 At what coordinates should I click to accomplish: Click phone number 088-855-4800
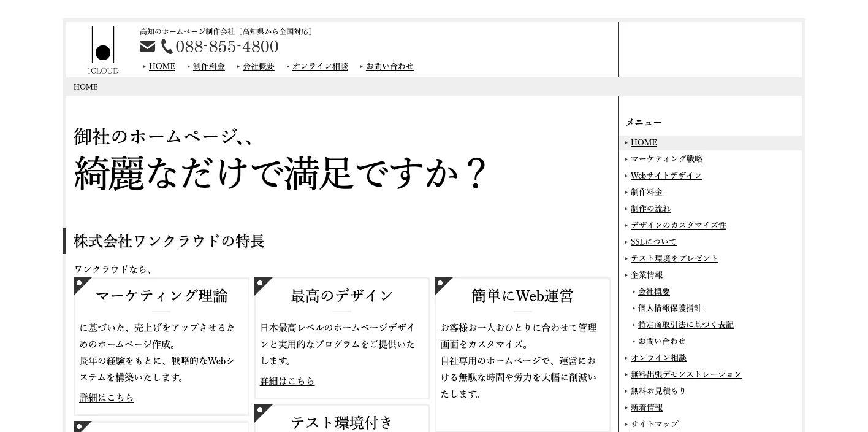click(227, 47)
